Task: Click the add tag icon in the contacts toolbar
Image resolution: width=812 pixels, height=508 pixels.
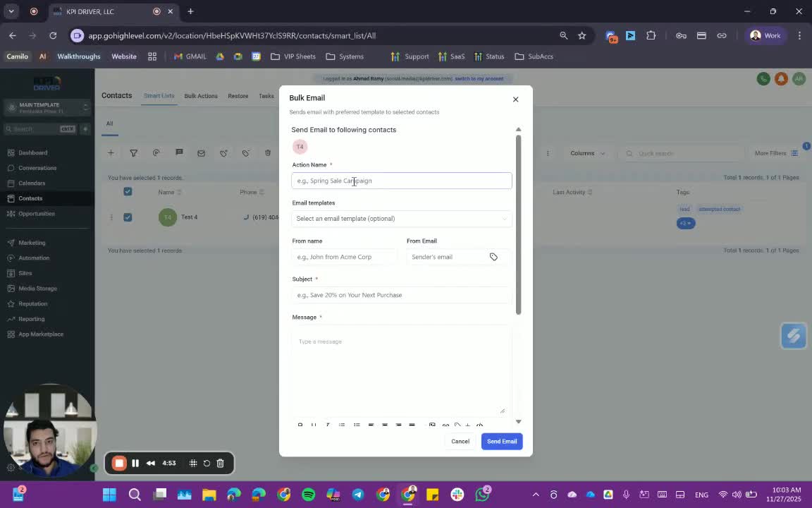Action: click(x=223, y=153)
